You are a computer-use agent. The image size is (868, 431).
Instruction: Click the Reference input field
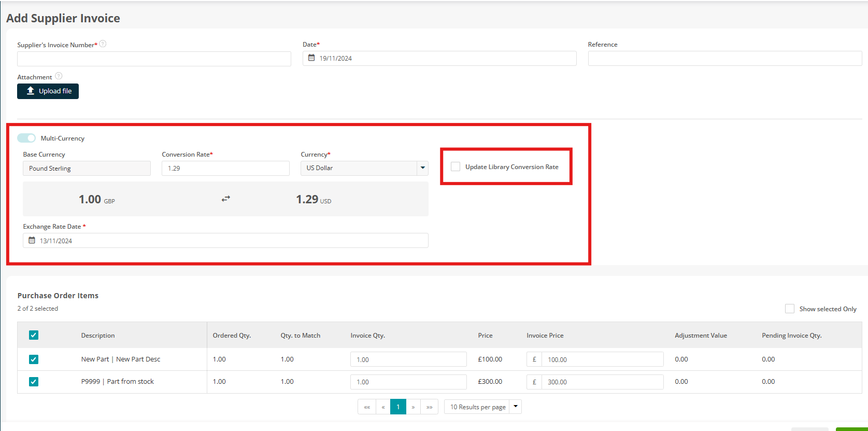tap(725, 58)
